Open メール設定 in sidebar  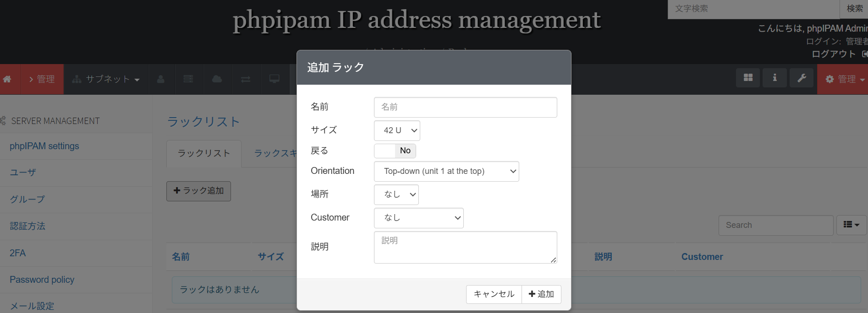[32, 306]
